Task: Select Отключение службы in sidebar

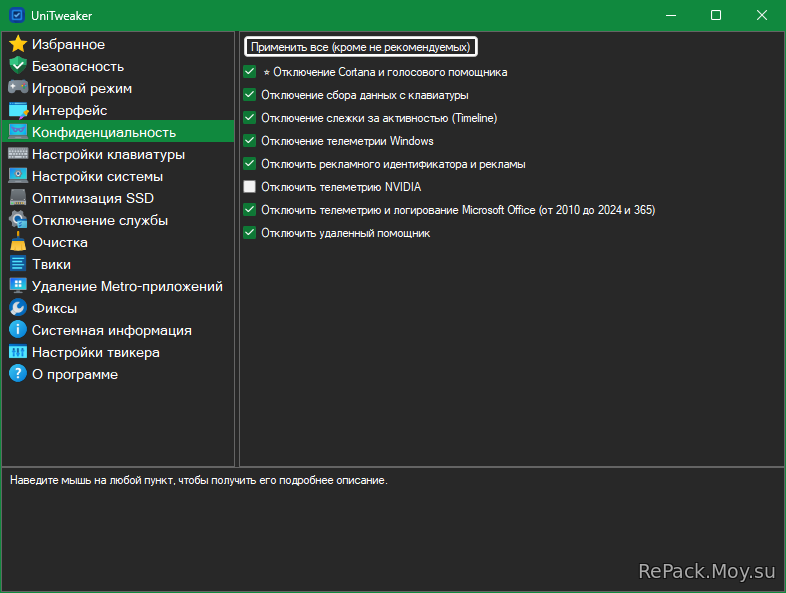Action: click(x=99, y=220)
